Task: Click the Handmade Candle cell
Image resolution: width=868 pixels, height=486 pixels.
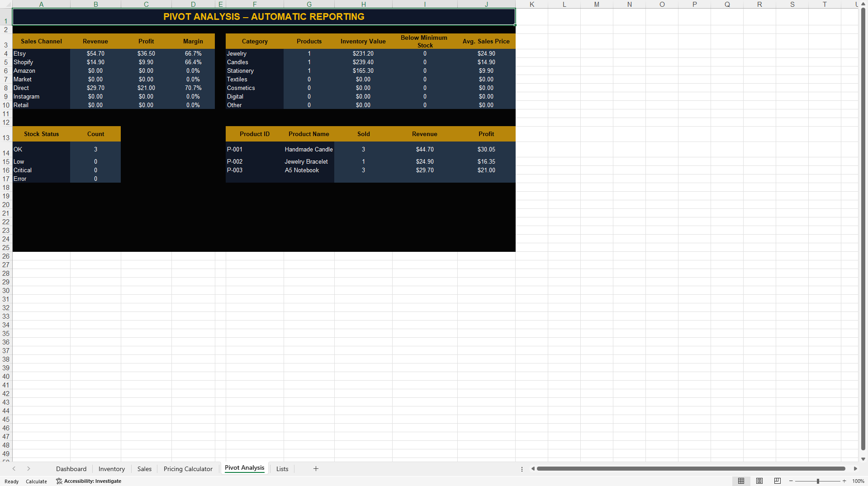Action: pyautogui.click(x=309, y=149)
